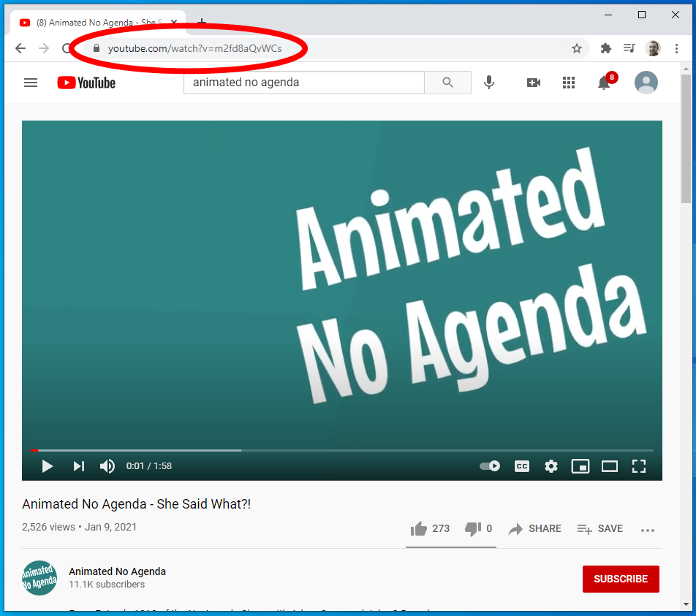This screenshot has width=696, height=616.
Task: Click the YouTube search input field
Action: pyautogui.click(x=304, y=83)
